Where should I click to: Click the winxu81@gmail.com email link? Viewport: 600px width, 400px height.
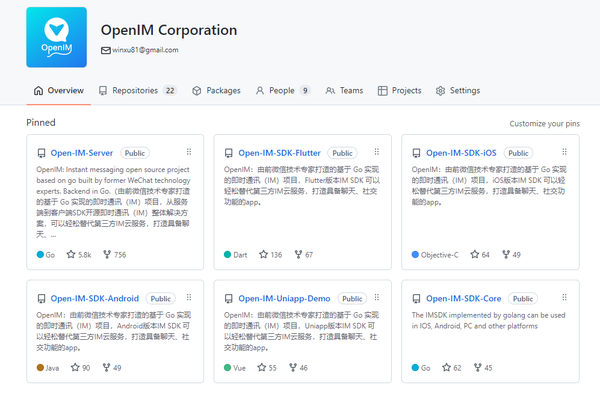145,50
